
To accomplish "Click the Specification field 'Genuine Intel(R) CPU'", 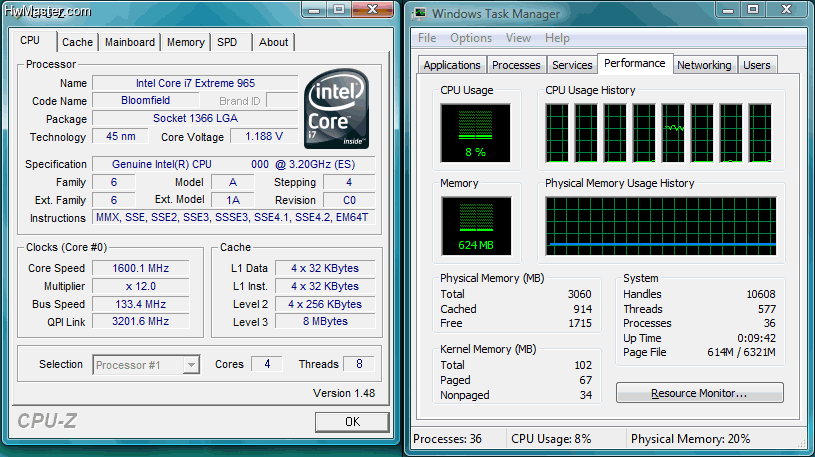I will click(x=233, y=164).
